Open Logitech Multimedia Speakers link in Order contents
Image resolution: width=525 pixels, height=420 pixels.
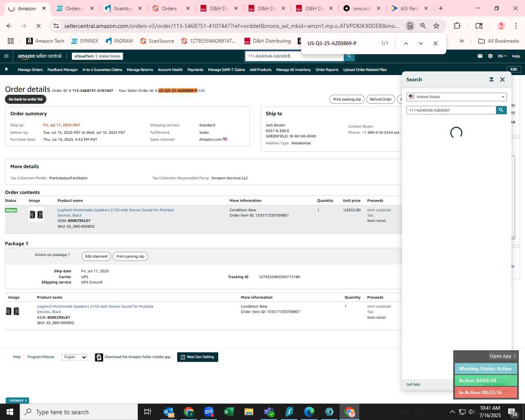[116, 212]
